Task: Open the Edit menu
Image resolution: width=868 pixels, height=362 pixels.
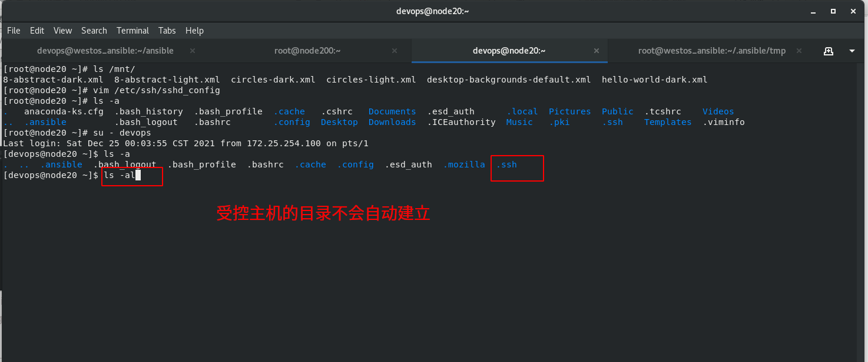Action: pyautogui.click(x=37, y=31)
